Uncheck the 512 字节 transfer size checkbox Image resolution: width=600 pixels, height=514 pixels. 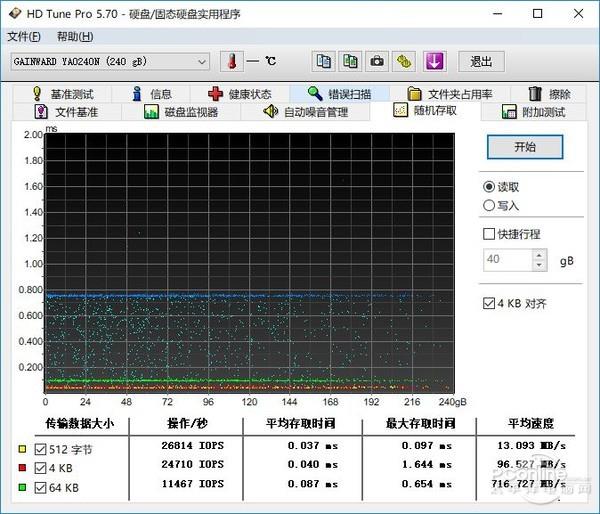tap(40, 447)
